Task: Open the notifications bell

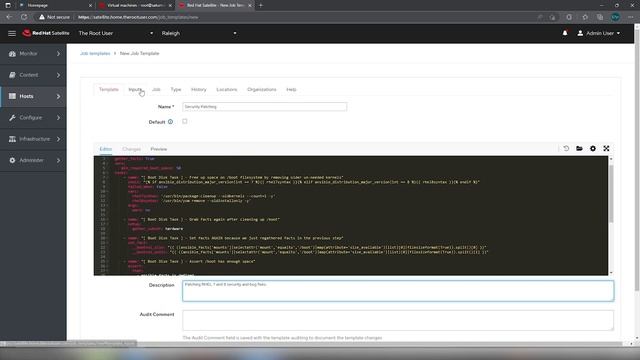Action: tap(565, 33)
